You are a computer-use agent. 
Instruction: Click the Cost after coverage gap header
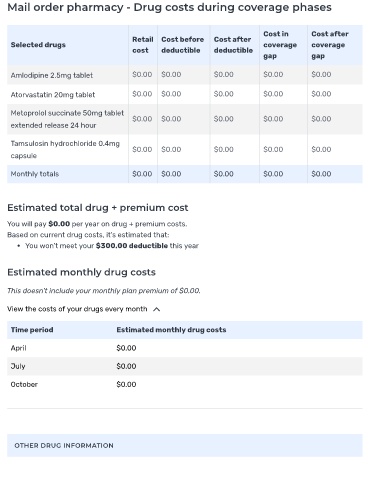coord(330,45)
